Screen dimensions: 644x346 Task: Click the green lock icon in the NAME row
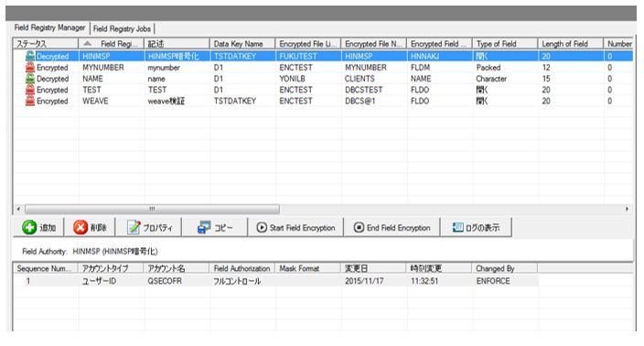(x=30, y=78)
